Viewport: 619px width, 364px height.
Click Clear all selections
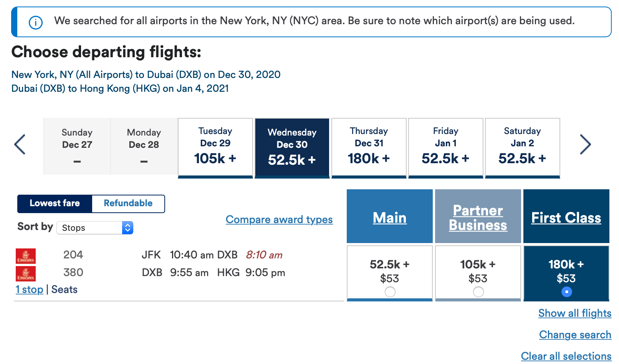point(566,356)
